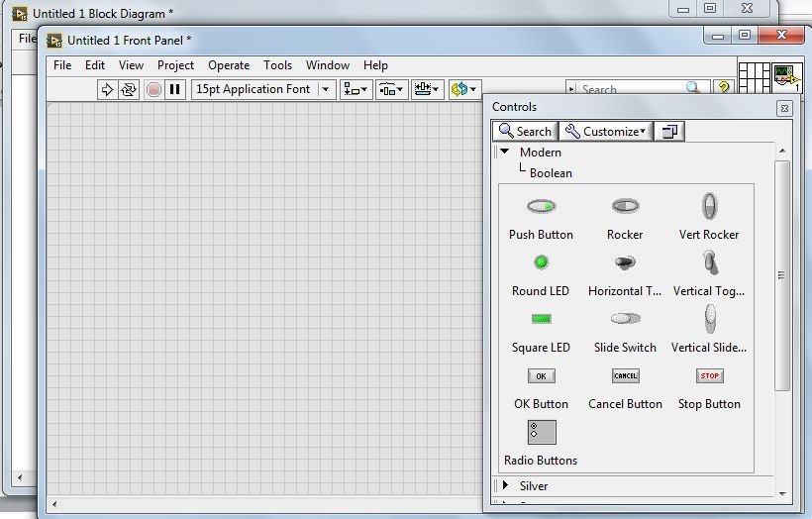The width and height of the screenshot is (812, 519).
Task: Open File menu in Block Diagram window
Action: tap(26, 39)
